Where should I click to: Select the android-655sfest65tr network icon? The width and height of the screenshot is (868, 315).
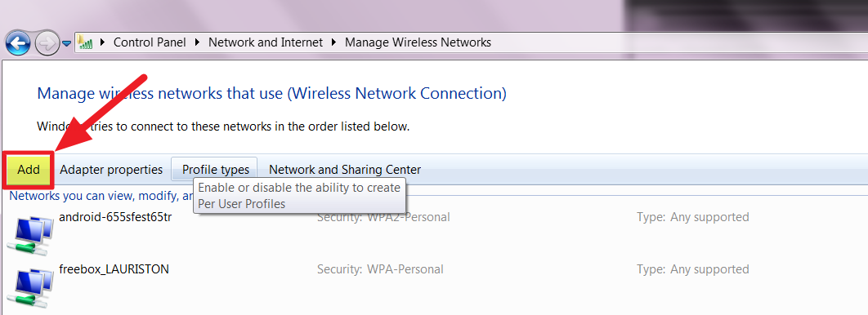click(32, 233)
